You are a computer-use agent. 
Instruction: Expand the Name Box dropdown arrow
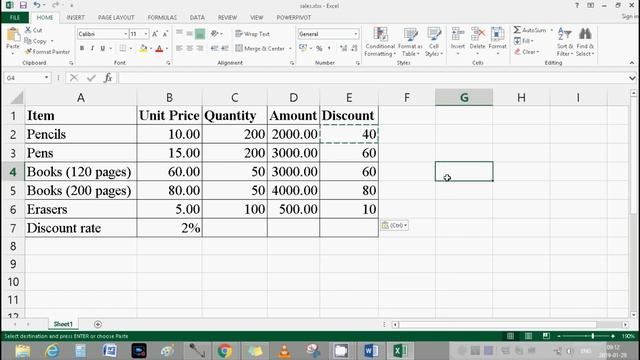(47, 78)
